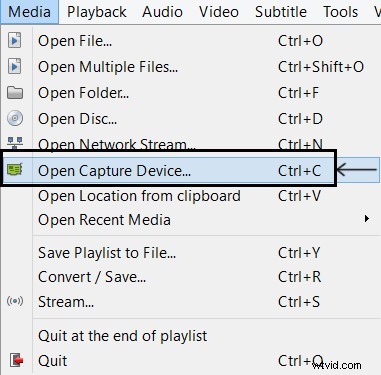Select Open Capture Device entry
Image resolution: width=381 pixels, height=375 pixels.
click(190, 170)
